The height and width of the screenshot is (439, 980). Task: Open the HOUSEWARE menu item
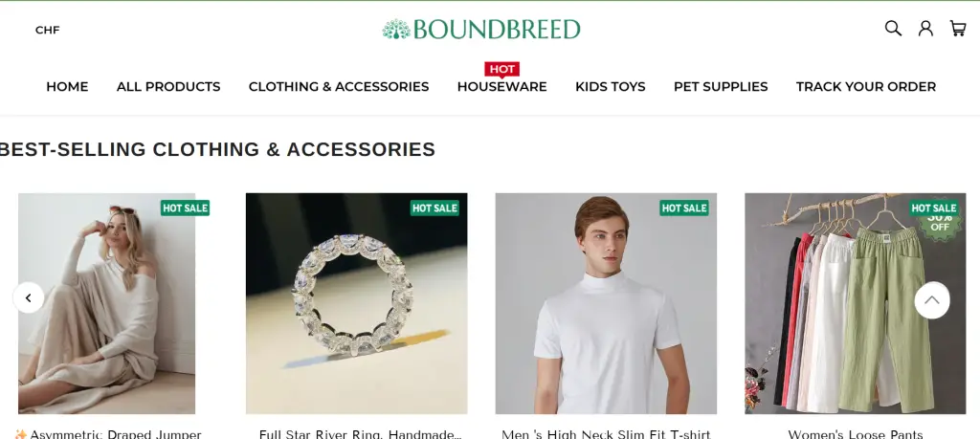[x=501, y=87]
